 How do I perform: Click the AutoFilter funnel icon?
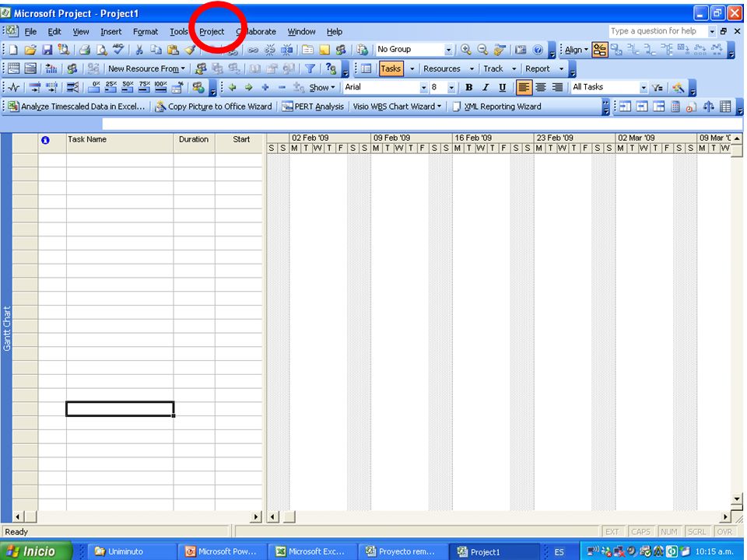coord(310,68)
